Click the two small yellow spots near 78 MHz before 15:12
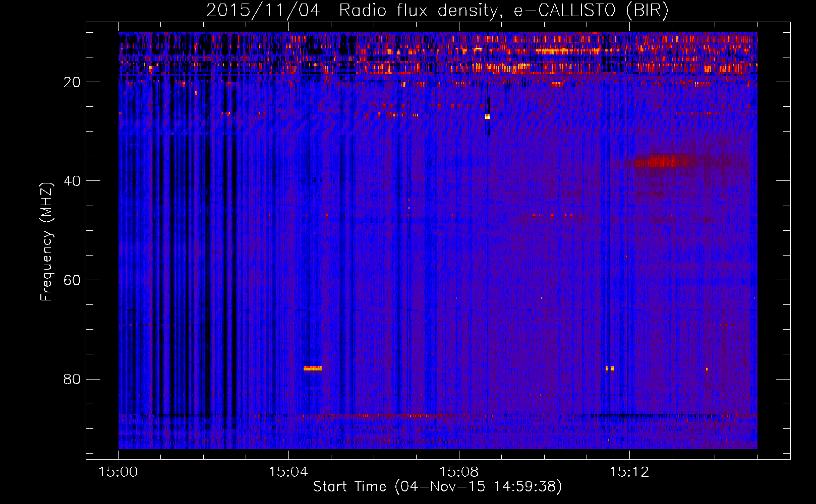This screenshot has width=816, height=504. coord(610,368)
